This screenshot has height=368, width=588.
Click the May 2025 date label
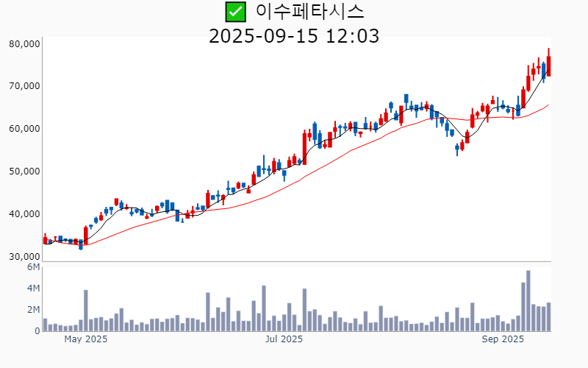point(85,339)
